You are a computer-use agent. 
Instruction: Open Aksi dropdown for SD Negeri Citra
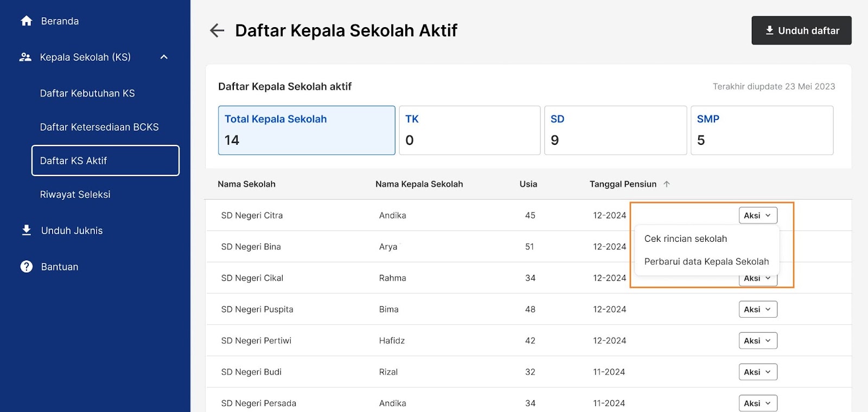pos(758,215)
